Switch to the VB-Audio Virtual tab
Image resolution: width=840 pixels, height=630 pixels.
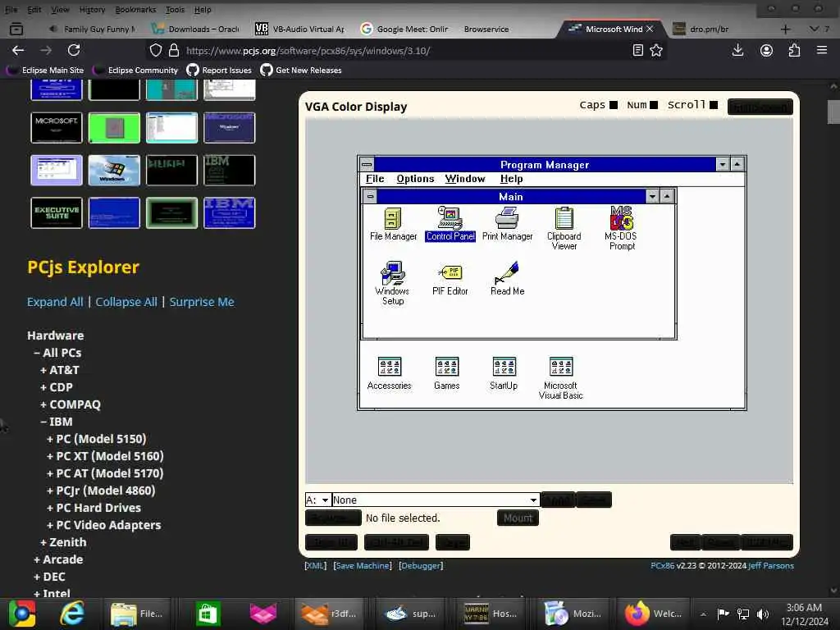tap(300, 29)
